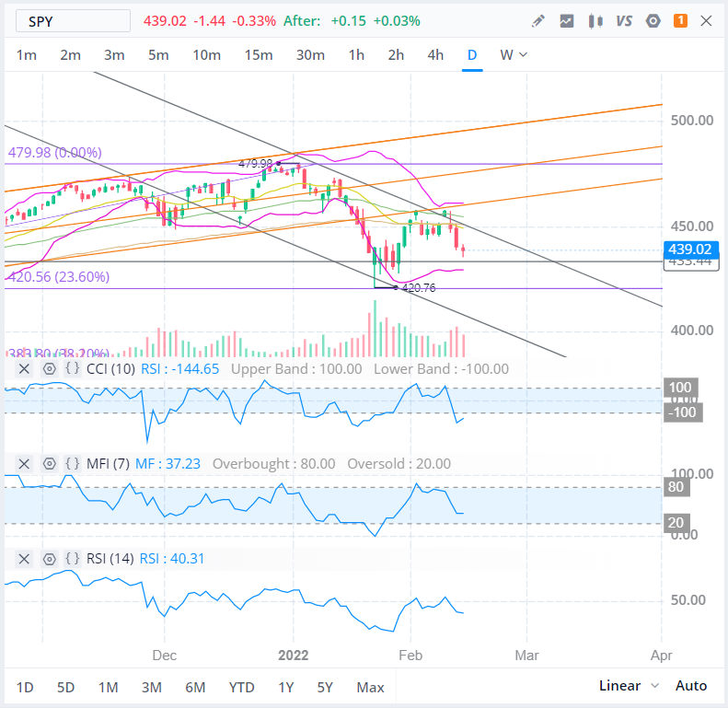Open chart settings hexagon icon
The image size is (728, 708).
click(653, 21)
